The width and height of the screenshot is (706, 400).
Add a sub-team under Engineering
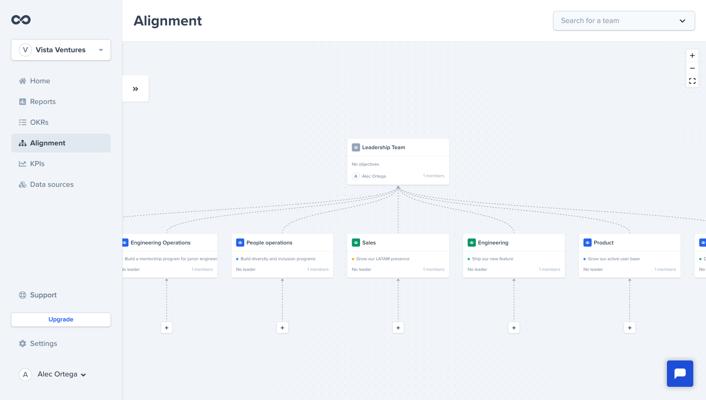tap(514, 327)
